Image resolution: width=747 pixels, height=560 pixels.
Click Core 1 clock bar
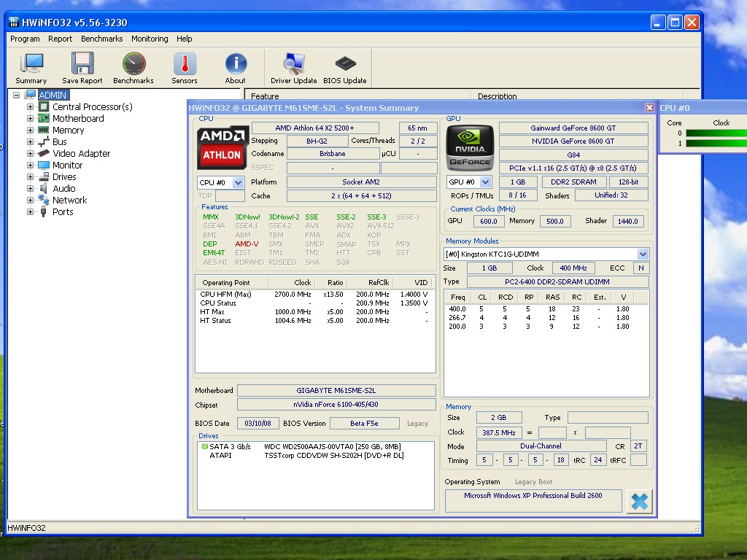716,144
